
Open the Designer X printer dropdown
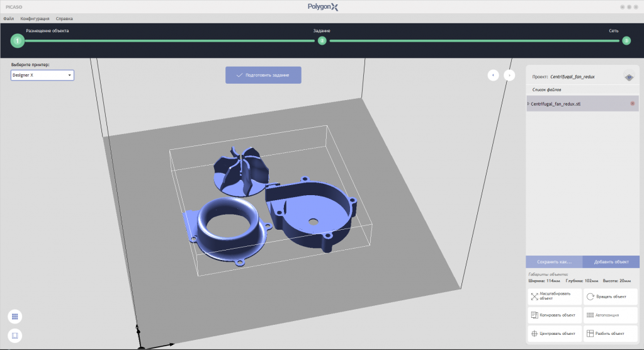(42, 75)
